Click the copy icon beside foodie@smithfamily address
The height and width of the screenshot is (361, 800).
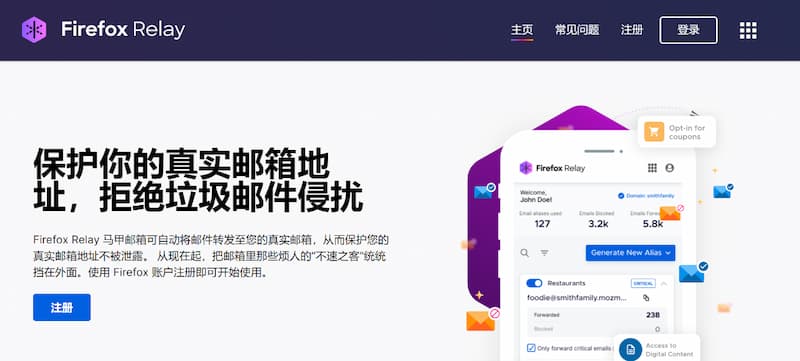[x=646, y=298]
